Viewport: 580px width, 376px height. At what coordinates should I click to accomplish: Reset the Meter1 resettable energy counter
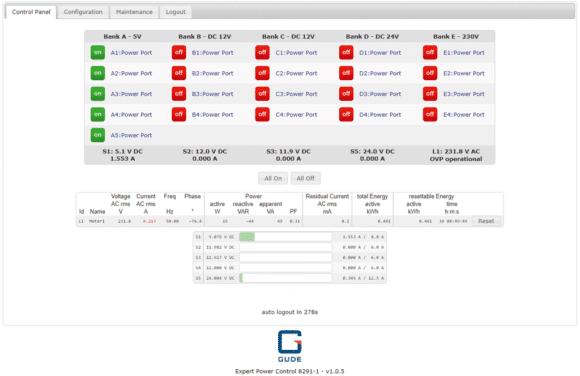[x=486, y=221]
